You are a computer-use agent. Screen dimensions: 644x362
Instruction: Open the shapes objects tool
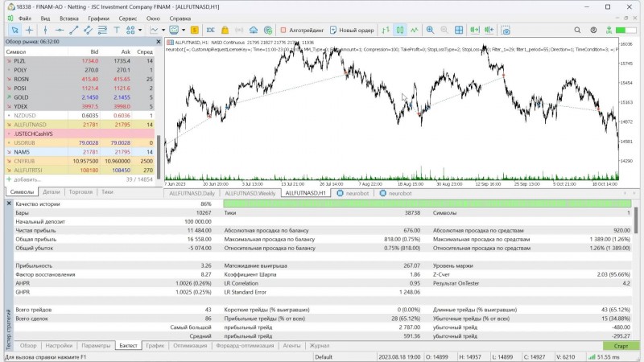coord(130,30)
